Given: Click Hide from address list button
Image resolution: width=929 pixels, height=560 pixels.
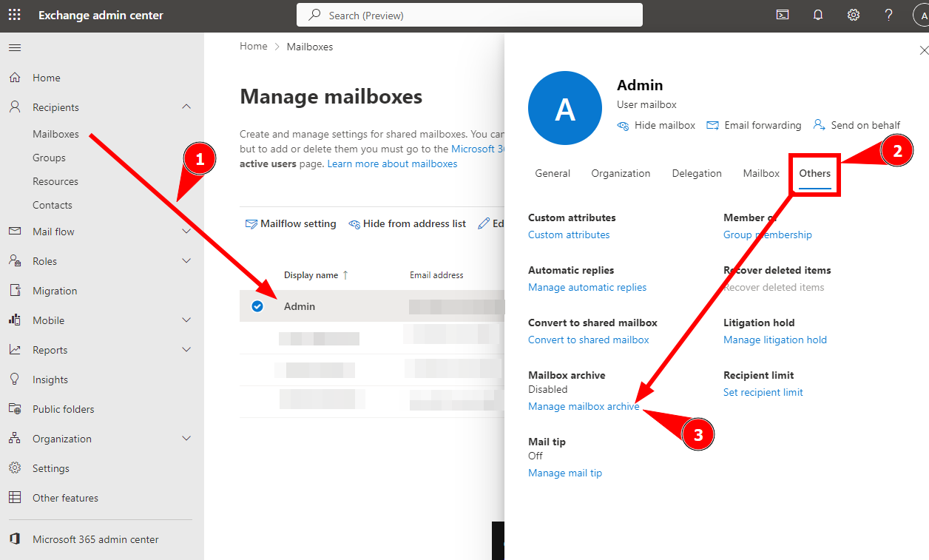Looking at the screenshot, I should [408, 223].
